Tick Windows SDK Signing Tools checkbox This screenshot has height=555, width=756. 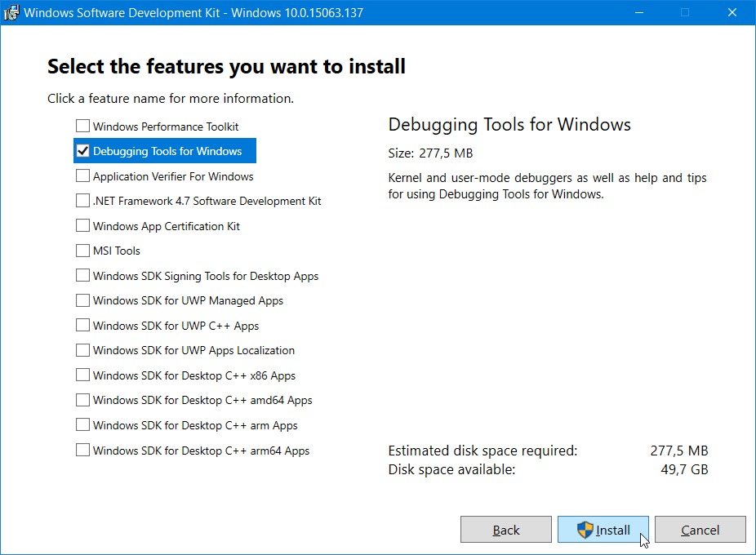[x=83, y=275]
